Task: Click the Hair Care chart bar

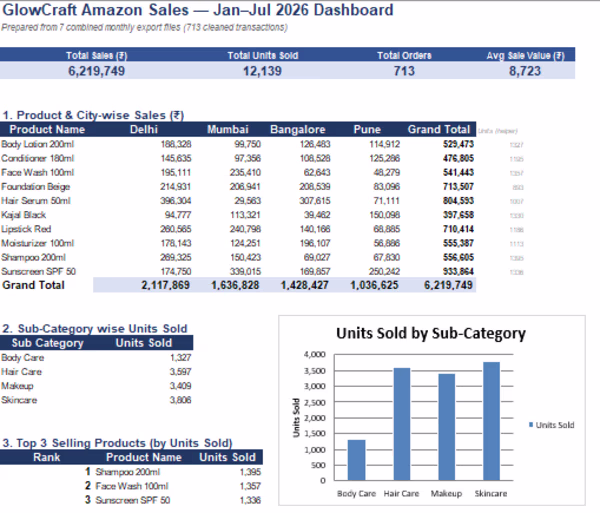Action: click(x=402, y=424)
